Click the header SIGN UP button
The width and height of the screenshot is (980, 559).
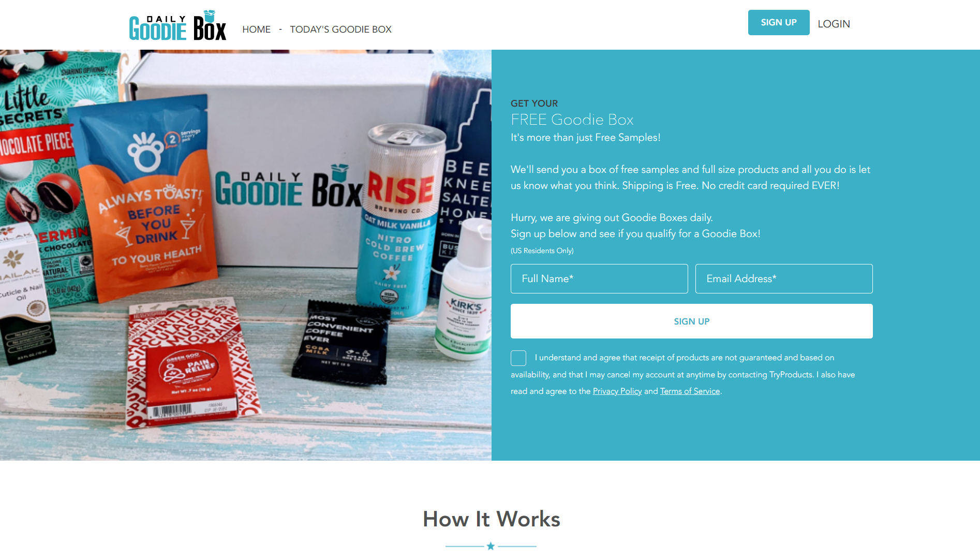point(779,22)
